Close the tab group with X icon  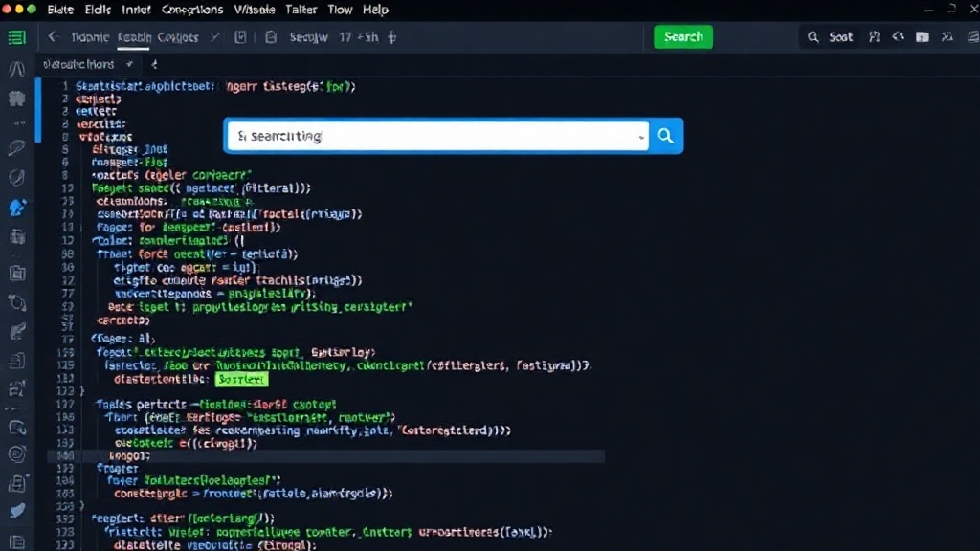coord(214,37)
